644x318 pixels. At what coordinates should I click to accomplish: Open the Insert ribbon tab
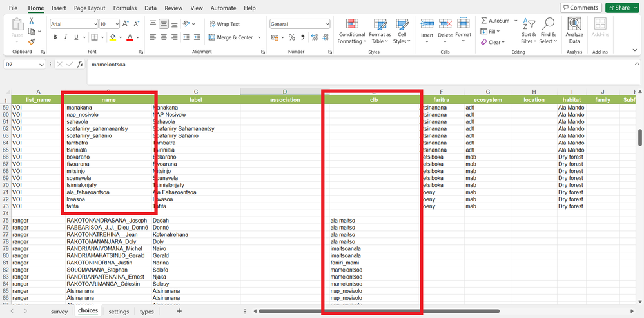coord(59,8)
